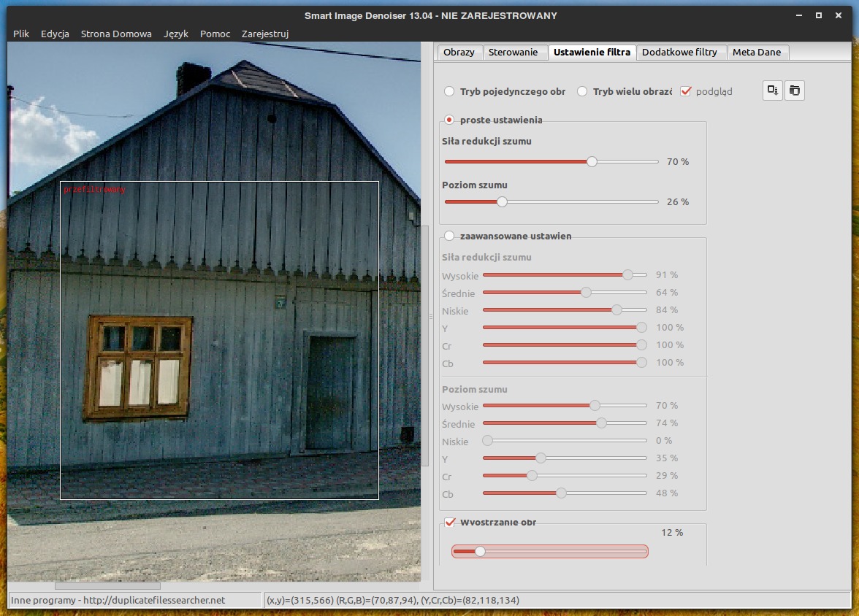
Task: Click the open-preset folder icon
Action: [x=795, y=91]
